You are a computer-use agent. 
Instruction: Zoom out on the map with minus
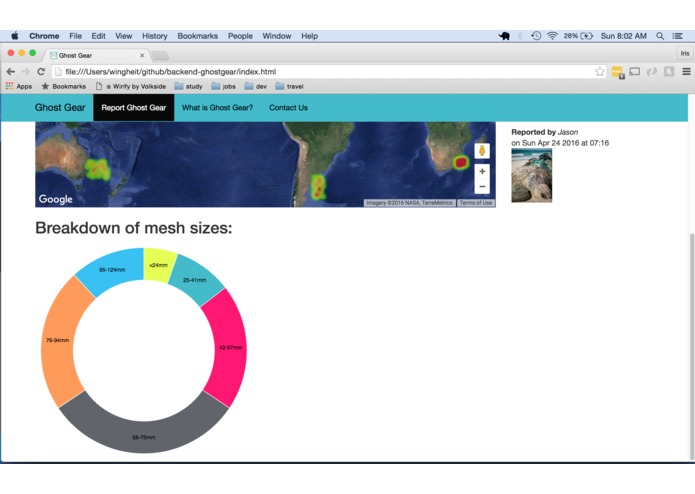(482, 187)
